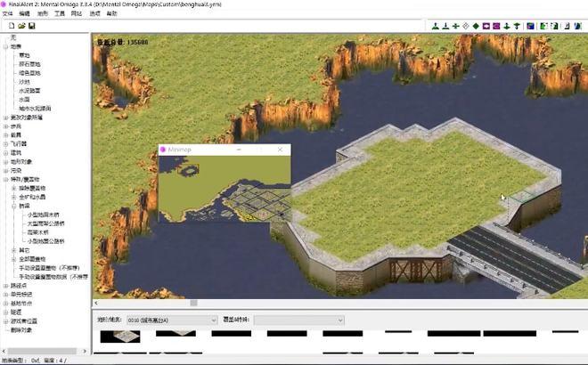Viewport: 588px width, 365px height.
Task: Collapse the 地表 tree node
Action: 5,46
